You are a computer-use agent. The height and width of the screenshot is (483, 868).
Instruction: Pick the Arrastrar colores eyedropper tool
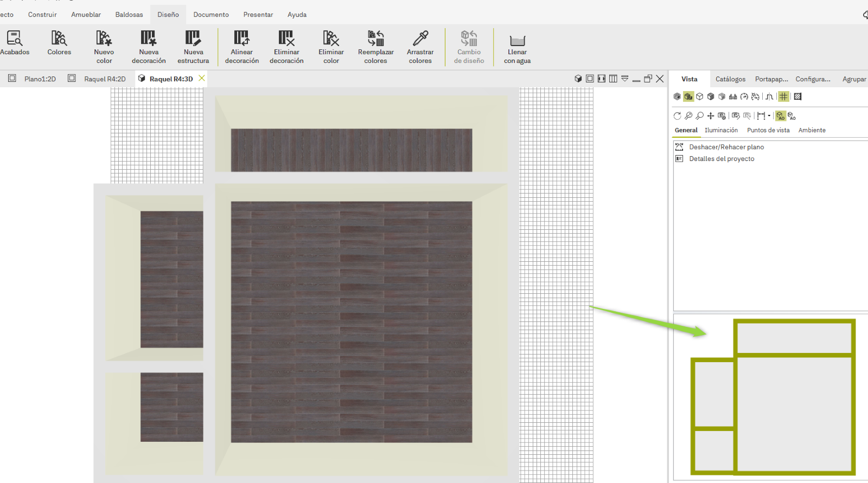[420, 47]
